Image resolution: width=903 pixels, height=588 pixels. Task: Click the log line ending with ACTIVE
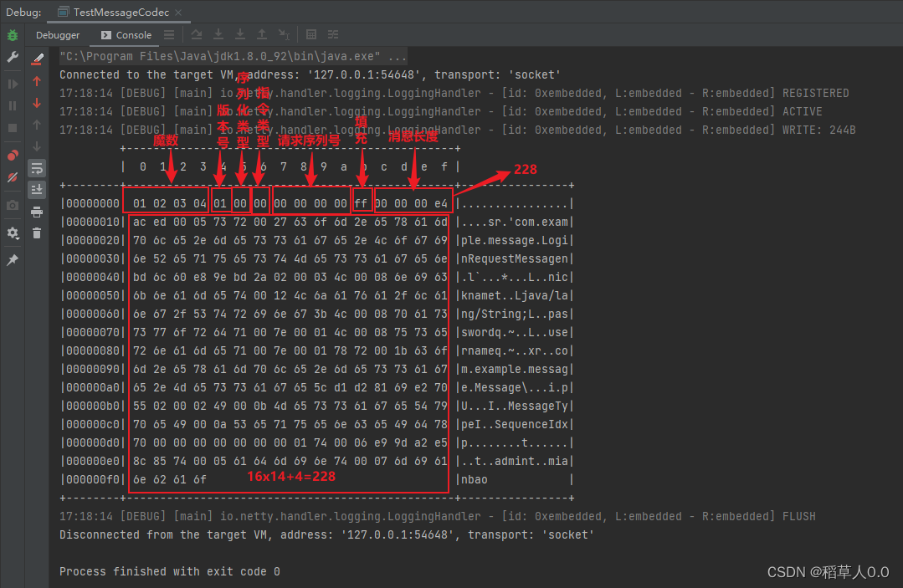tap(440, 111)
